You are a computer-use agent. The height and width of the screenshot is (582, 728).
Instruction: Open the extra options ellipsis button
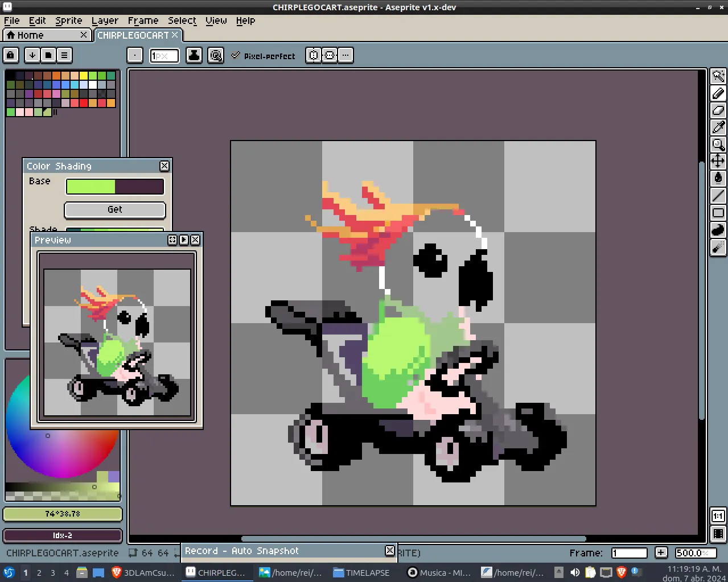pyautogui.click(x=346, y=55)
